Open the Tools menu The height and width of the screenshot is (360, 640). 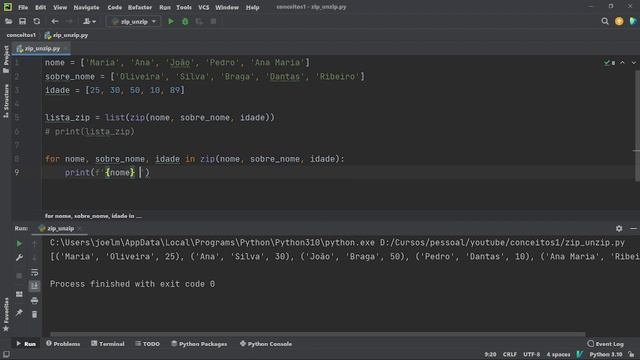tap(184, 7)
